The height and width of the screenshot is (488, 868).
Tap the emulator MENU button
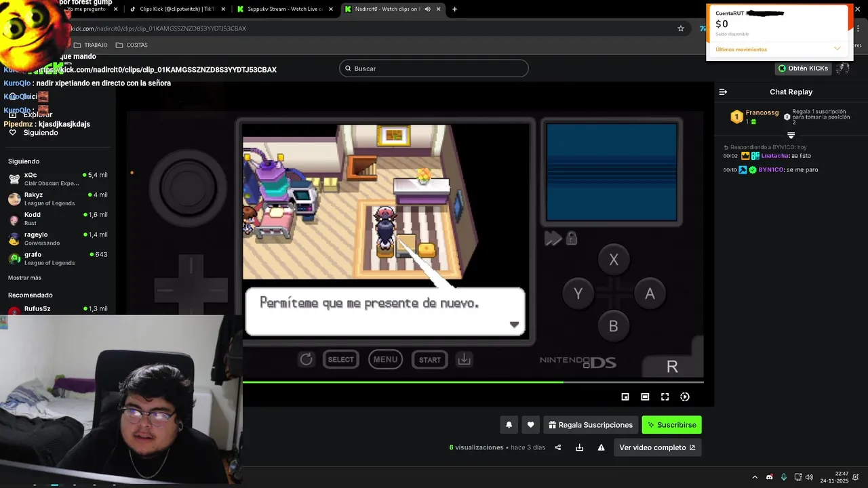coord(385,359)
